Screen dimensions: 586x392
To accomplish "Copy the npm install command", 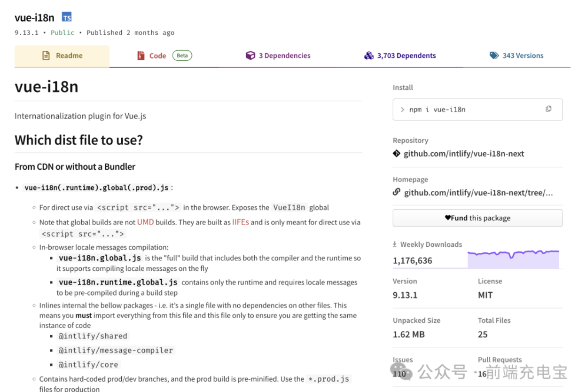I will pos(548,109).
